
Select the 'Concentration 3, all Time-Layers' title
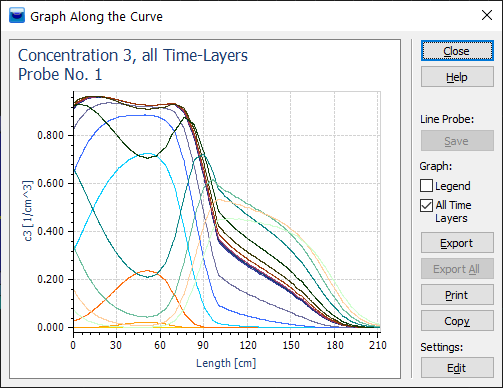click(133, 55)
